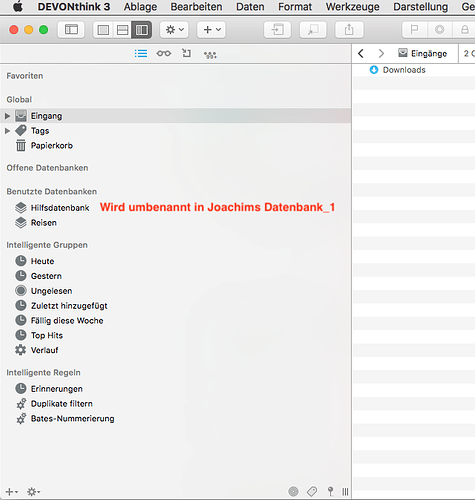Click the Verlauf gear icon
The height and width of the screenshot is (500, 475).
pos(21,350)
